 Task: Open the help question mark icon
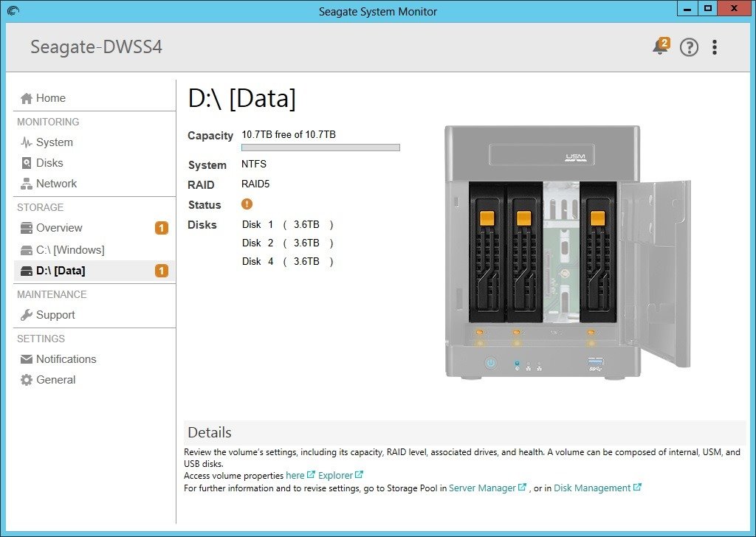[x=689, y=47]
